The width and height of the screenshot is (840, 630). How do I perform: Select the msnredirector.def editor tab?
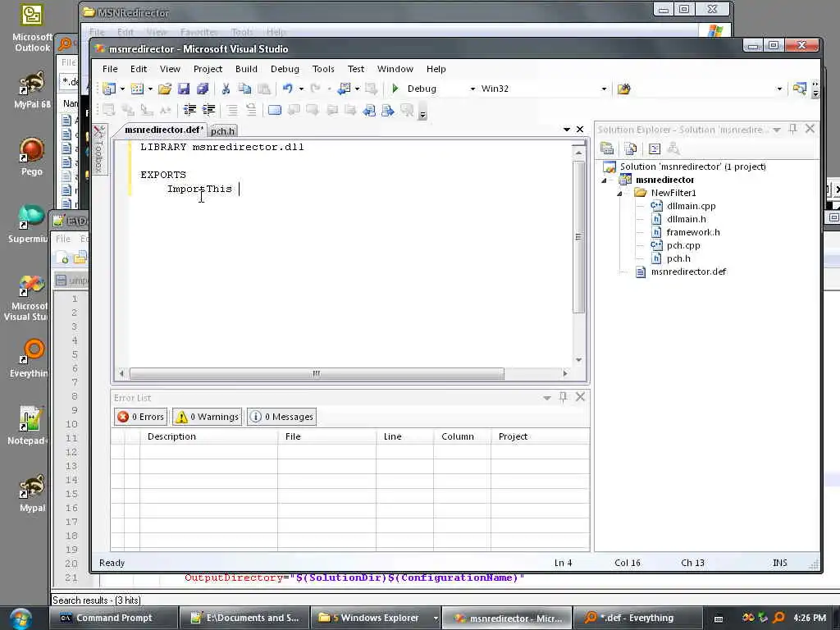click(163, 130)
